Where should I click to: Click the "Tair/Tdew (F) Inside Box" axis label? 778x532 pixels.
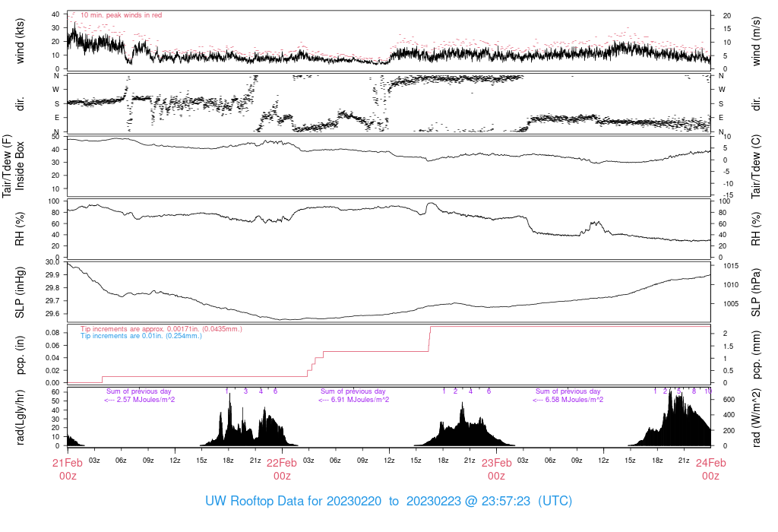(x=14, y=166)
